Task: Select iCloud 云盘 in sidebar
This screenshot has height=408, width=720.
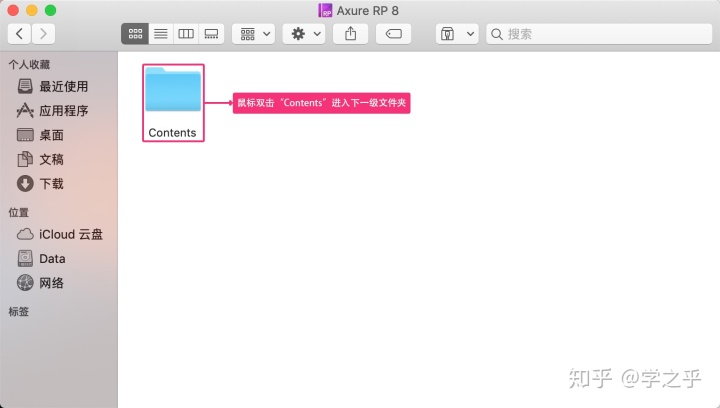Action: [70, 234]
